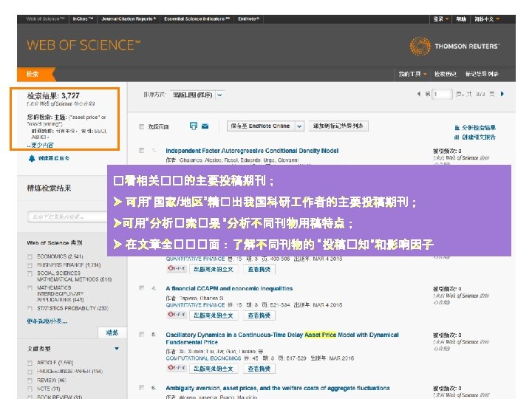Open A financial CCAPM and economic inequalities
Screen dimensions: 532x399
click(x=229, y=288)
